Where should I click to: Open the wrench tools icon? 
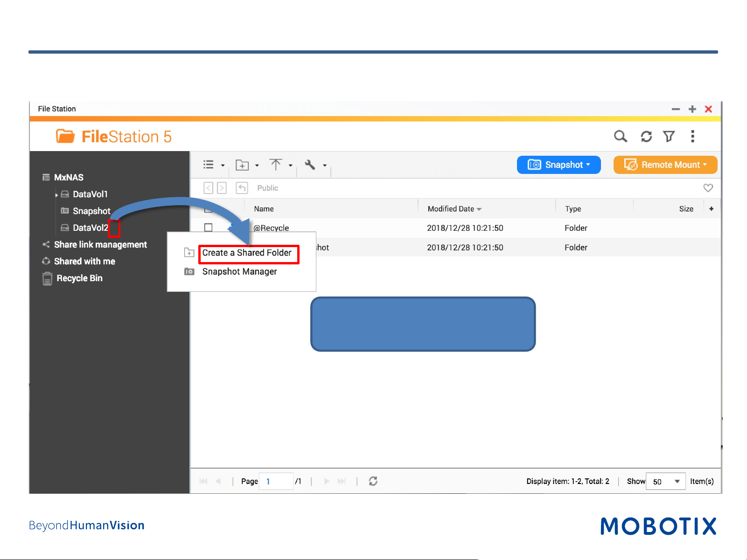pyautogui.click(x=310, y=164)
